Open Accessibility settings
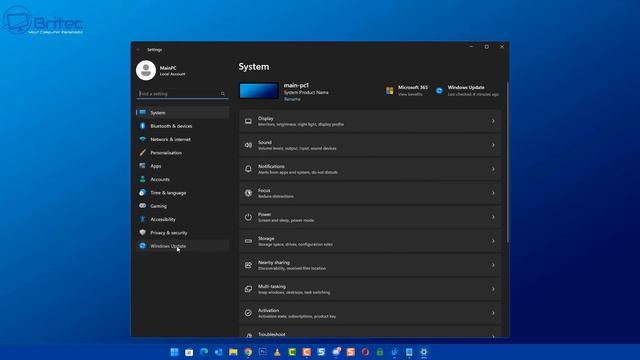 click(x=182, y=219)
